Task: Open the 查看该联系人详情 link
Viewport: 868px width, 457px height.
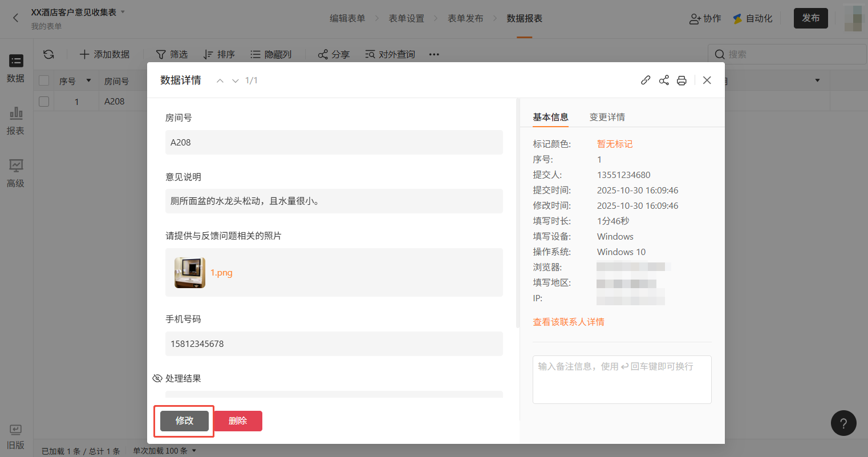Action: (x=568, y=322)
